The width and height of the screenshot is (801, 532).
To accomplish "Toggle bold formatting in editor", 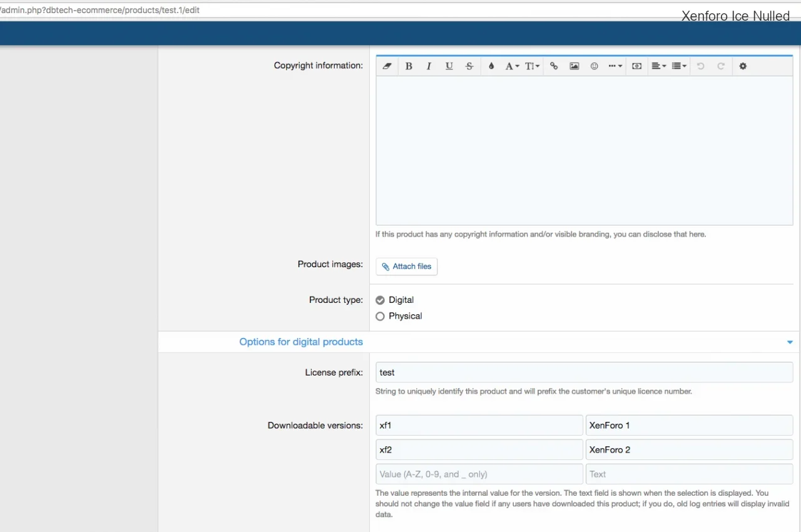I will point(409,66).
